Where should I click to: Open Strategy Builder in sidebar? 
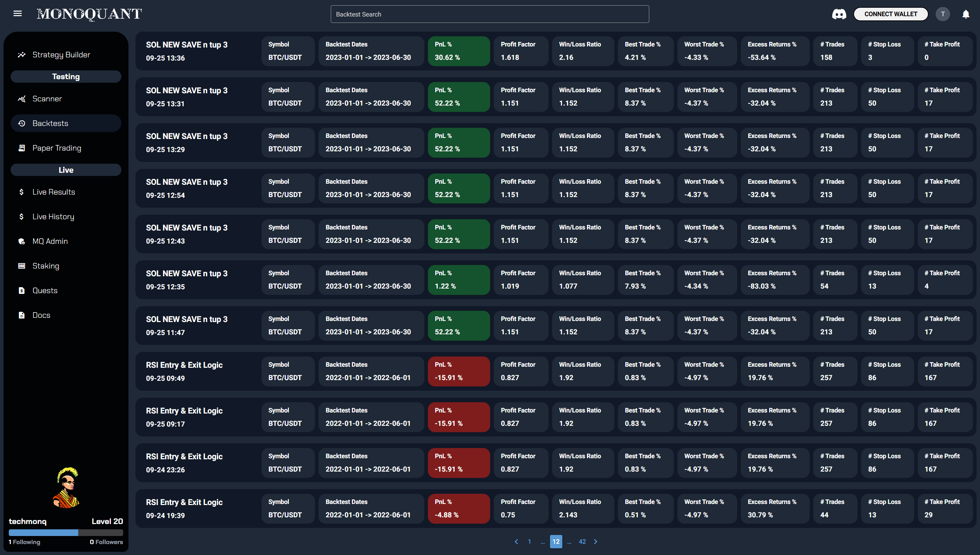pos(66,55)
